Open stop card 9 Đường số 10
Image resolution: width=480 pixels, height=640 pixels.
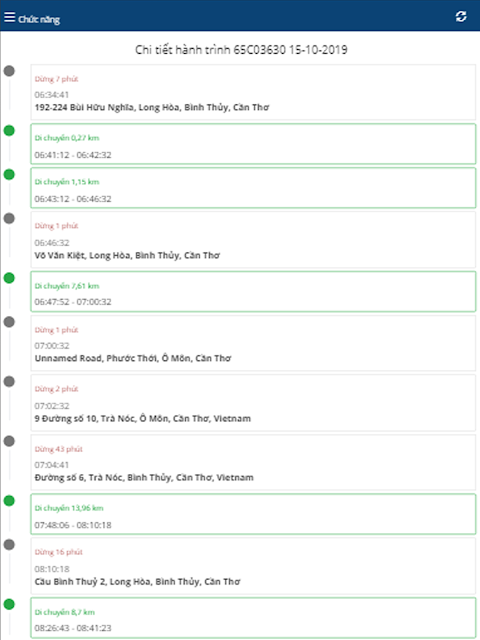253,403
